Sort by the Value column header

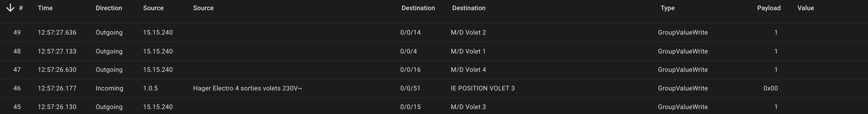pos(806,8)
